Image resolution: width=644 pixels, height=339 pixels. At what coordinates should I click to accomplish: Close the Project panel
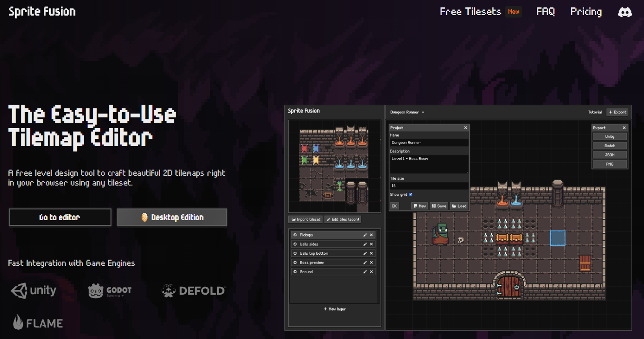pos(465,128)
